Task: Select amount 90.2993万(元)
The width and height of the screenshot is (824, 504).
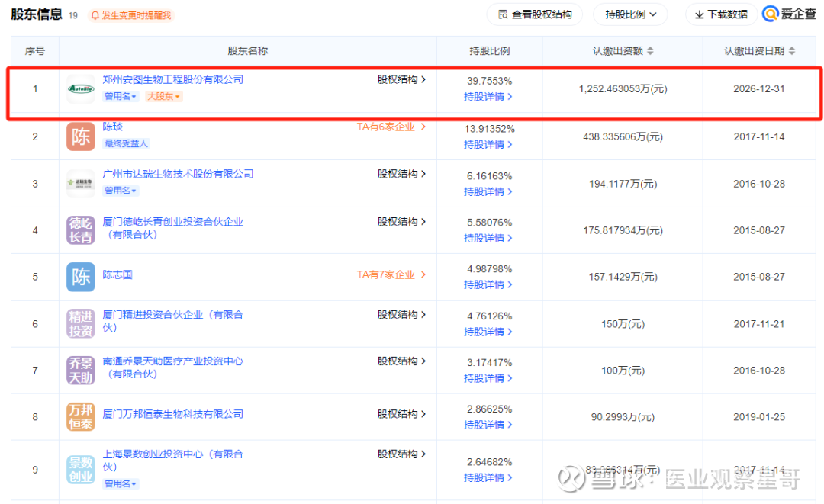Action: pyautogui.click(x=623, y=417)
